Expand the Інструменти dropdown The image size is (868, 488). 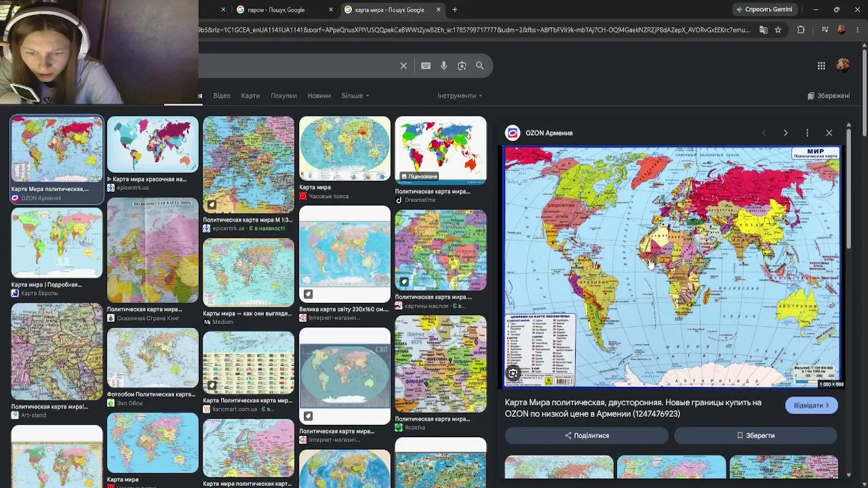point(460,96)
